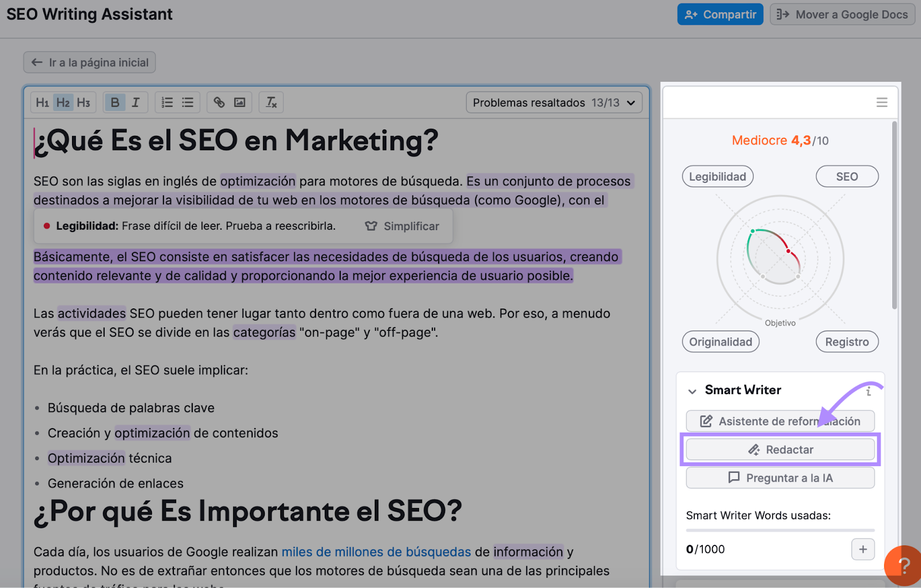Toggle italic formatting

pyautogui.click(x=135, y=102)
